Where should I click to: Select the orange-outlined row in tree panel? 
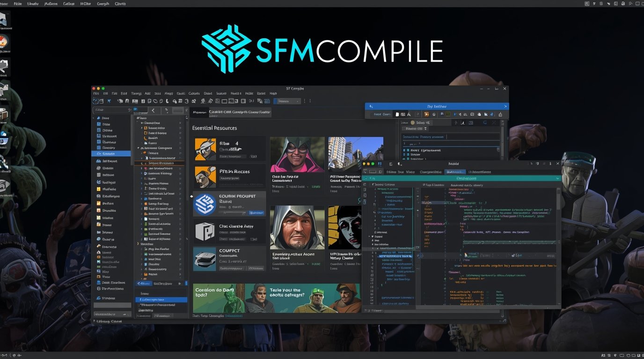[159, 163]
